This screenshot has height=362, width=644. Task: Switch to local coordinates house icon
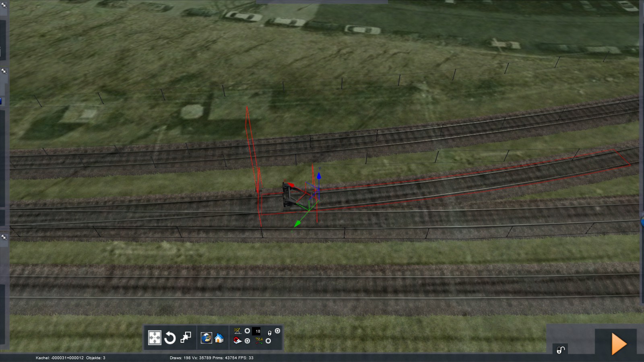coord(219,338)
